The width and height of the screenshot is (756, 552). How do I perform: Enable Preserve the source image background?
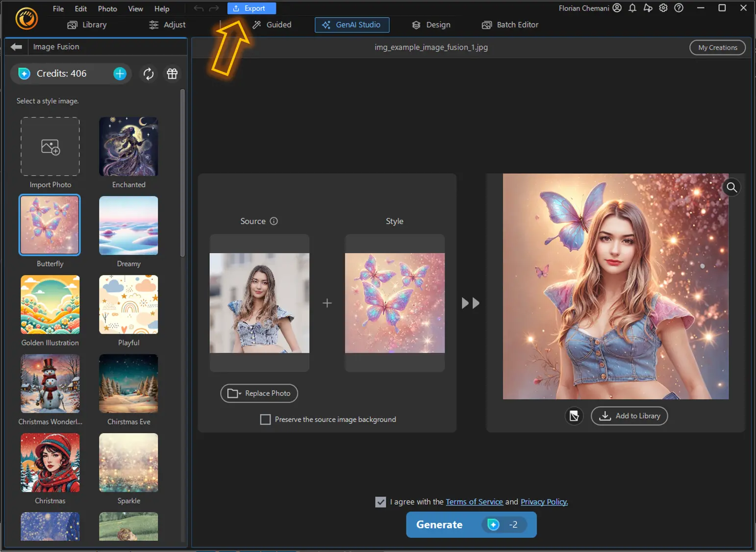click(265, 420)
